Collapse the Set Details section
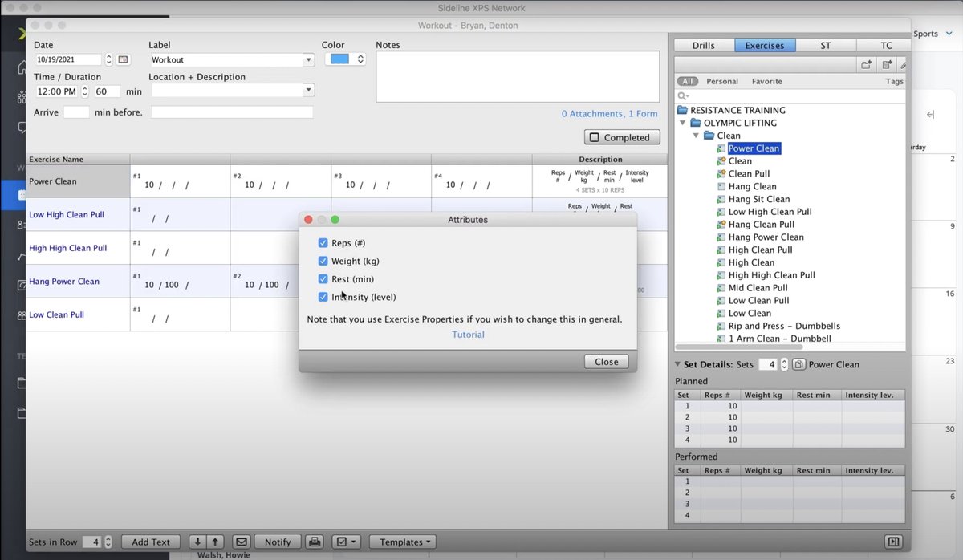963x560 pixels. tap(678, 364)
